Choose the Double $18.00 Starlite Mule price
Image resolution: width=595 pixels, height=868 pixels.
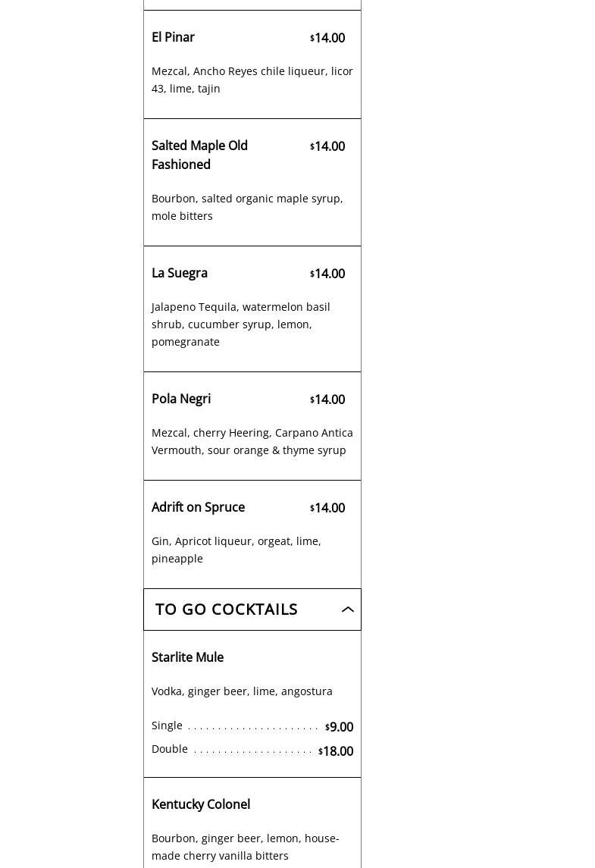pyautogui.click(x=336, y=751)
